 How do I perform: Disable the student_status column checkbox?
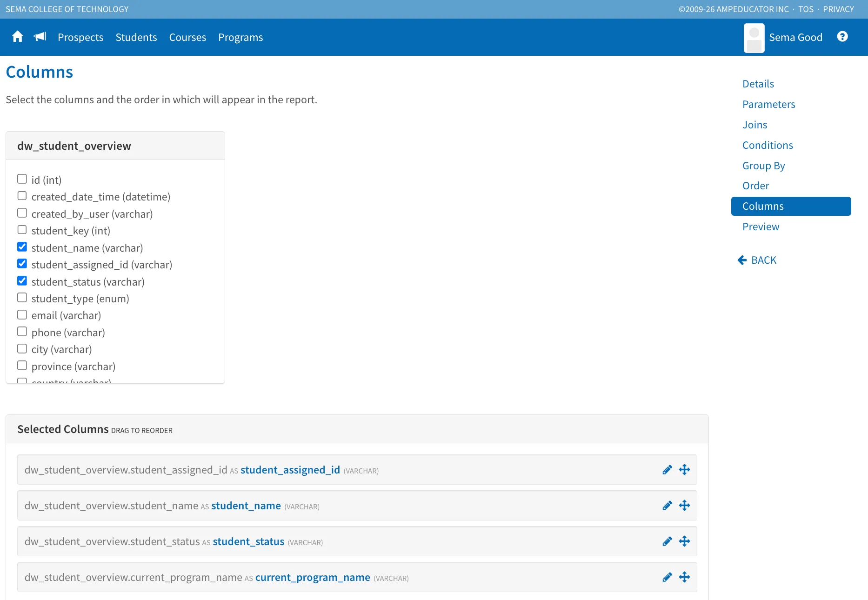tap(22, 281)
